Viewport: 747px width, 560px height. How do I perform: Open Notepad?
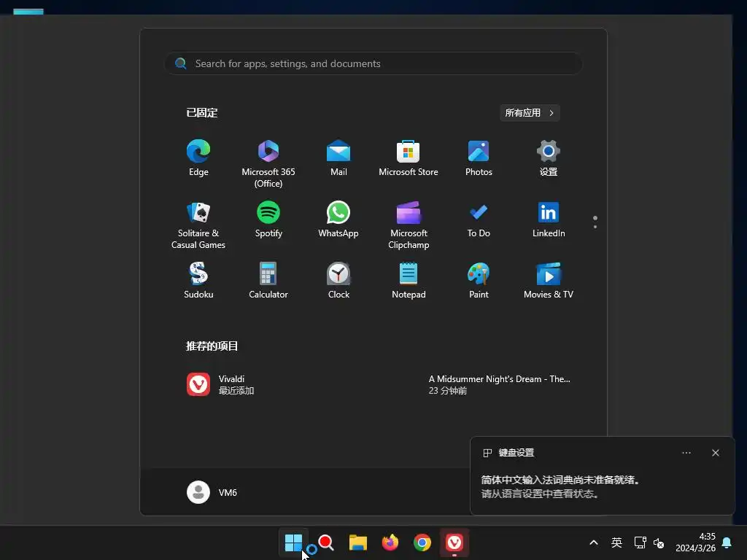tap(409, 281)
